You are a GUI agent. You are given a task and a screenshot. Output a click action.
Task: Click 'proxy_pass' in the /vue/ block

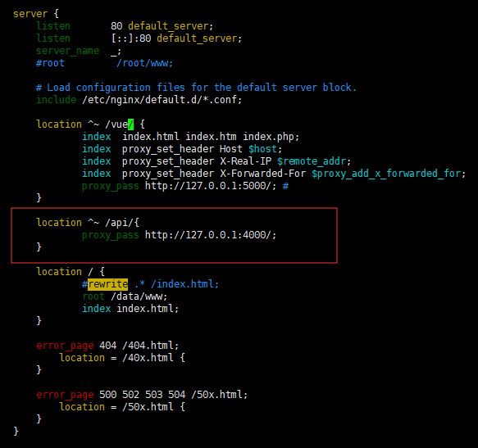[111, 186]
